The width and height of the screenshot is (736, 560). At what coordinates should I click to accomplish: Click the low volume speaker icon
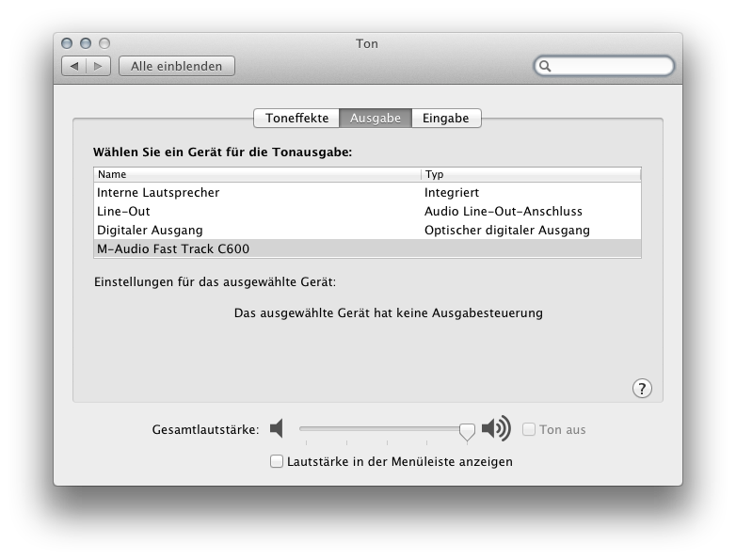(277, 428)
